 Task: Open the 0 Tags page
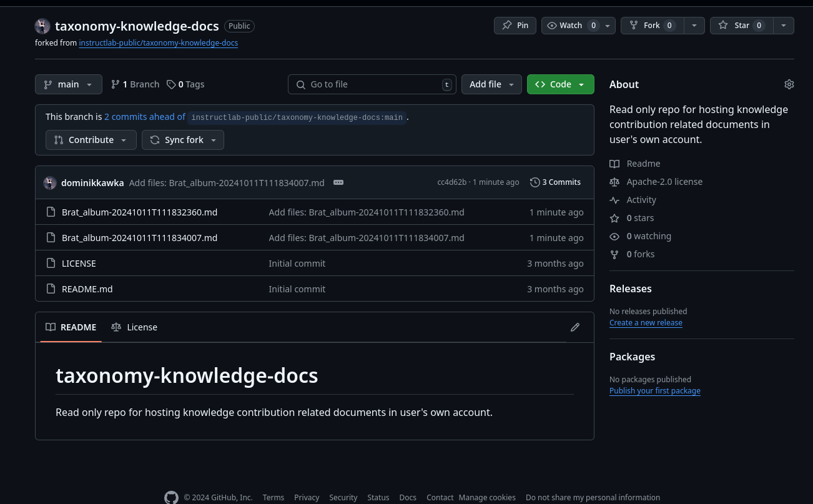[x=185, y=84]
